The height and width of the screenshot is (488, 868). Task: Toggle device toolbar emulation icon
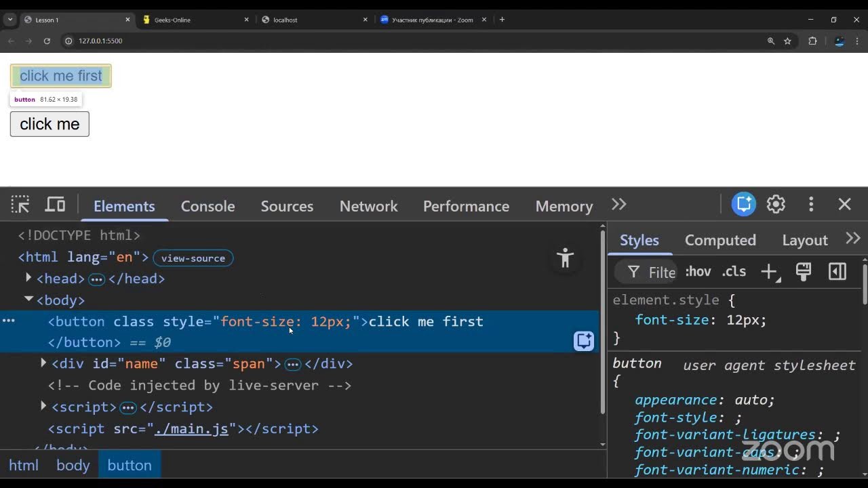[x=55, y=205]
